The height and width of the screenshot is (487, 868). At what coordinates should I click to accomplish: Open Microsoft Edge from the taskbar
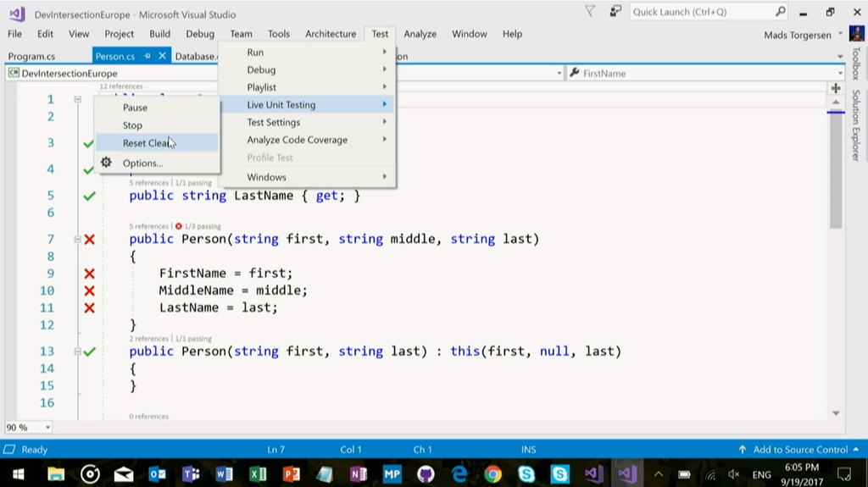pos(459,474)
